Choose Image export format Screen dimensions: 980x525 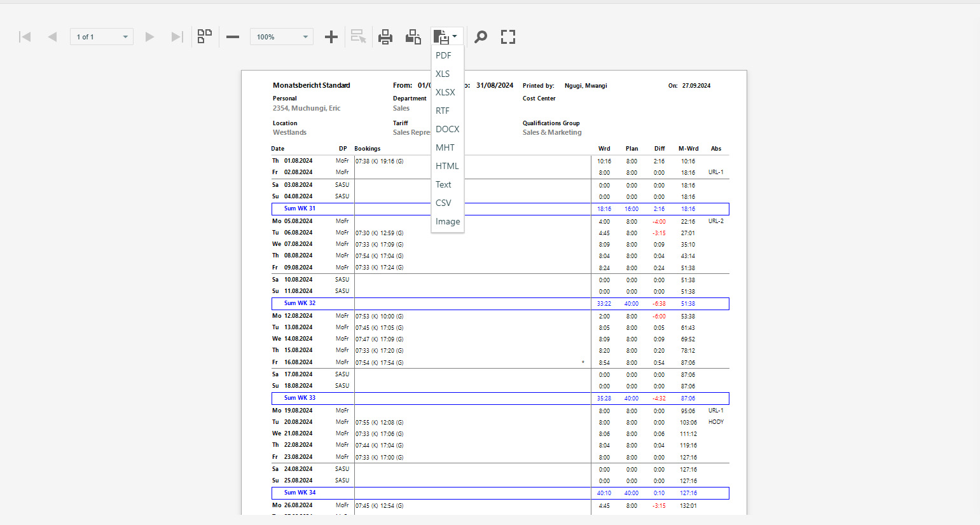click(x=448, y=221)
